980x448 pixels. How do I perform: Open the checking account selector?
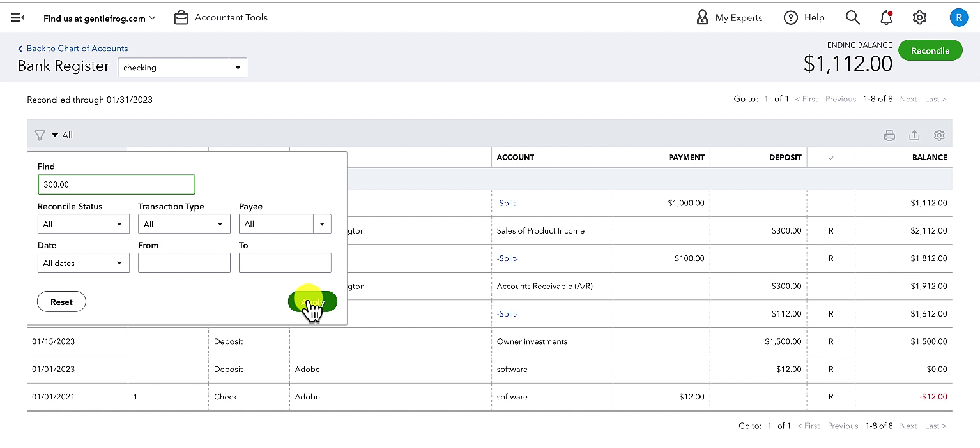[182, 68]
